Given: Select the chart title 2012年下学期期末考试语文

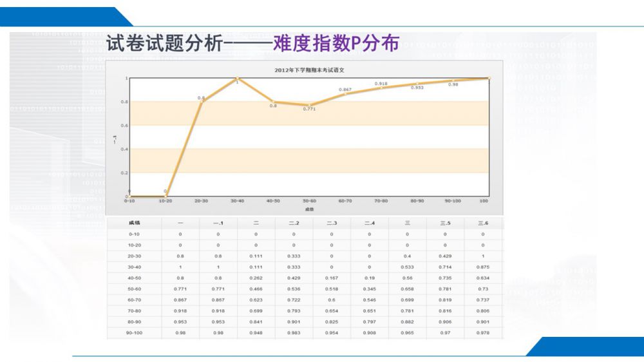Looking at the screenshot, I should [x=310, y=69].
